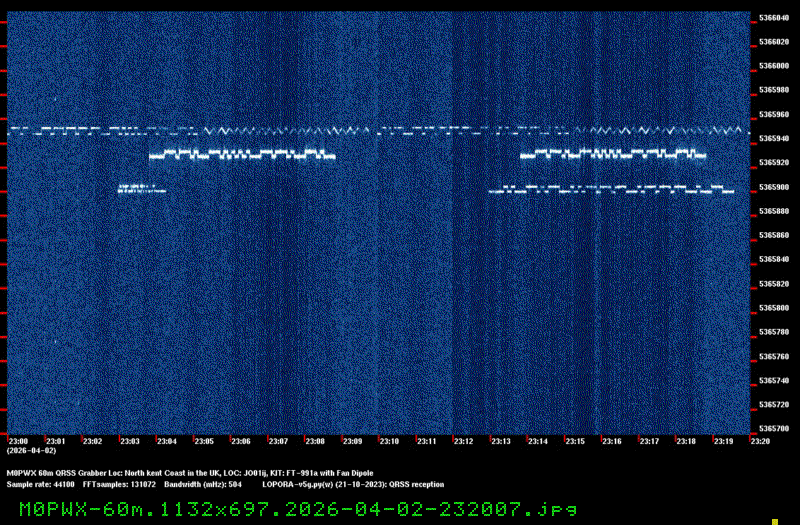800x525 pixels.
Task: Click the 5365720 frequency label
Action: coord(774,405)
